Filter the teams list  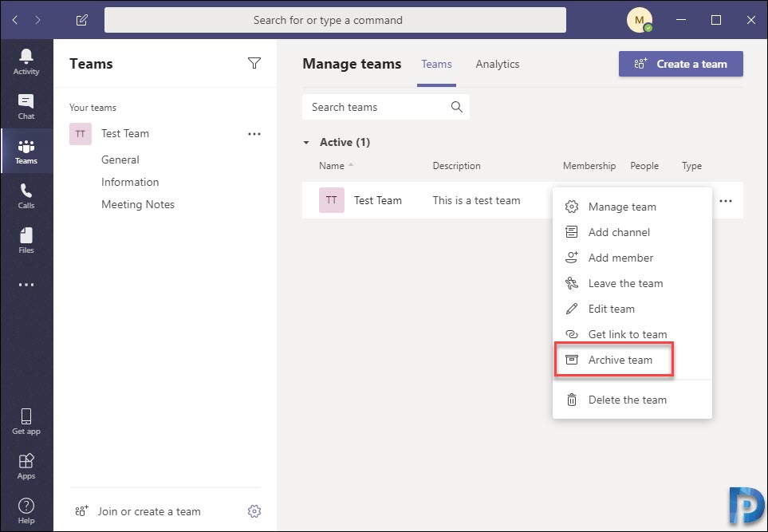(254, 63)
